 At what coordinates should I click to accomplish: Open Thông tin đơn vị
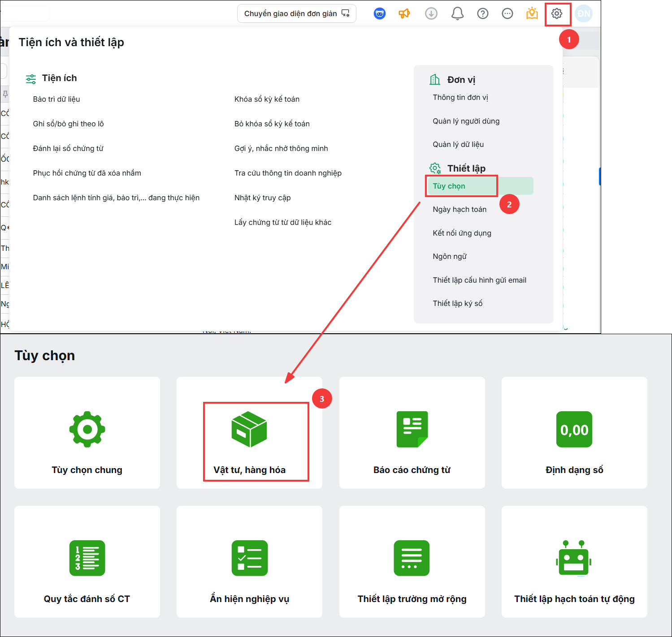coord(460,97)
